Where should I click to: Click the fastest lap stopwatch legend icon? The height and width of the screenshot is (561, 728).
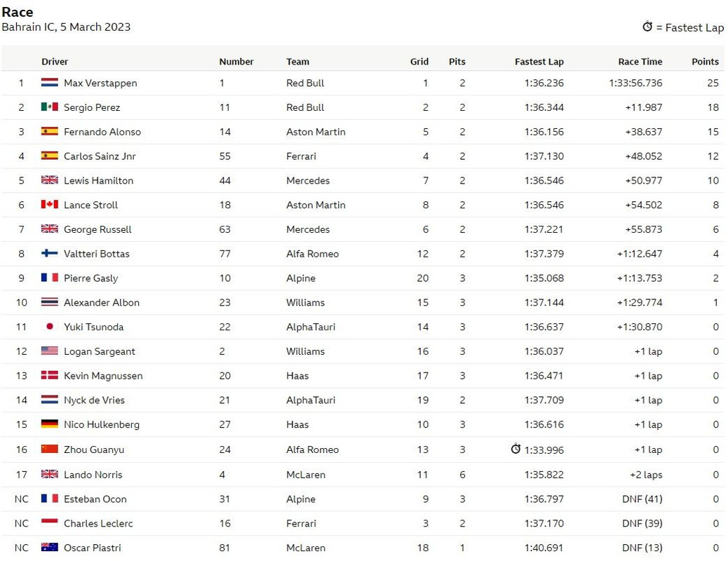(647, 27)
